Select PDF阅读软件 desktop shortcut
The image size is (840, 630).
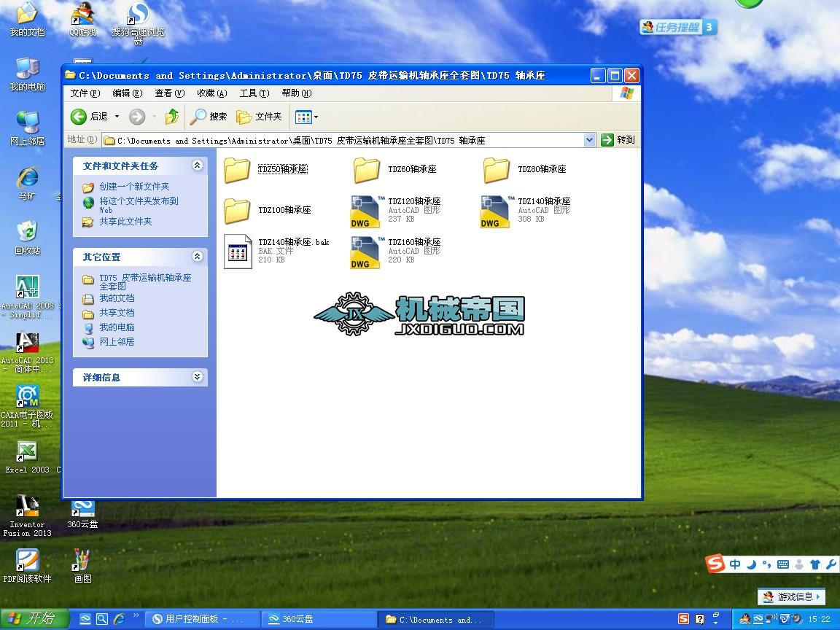[27, 567]
